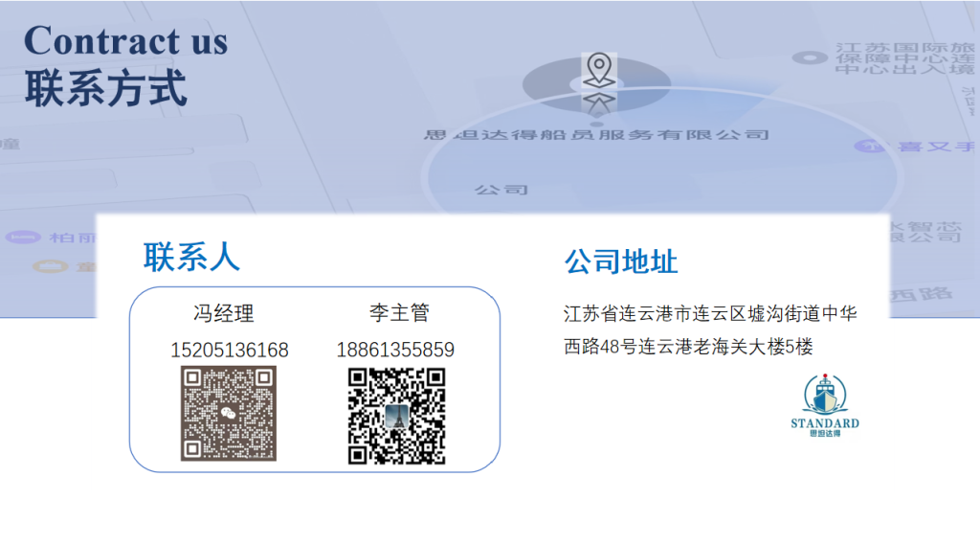The image size is (980, 545).
Task: Click the chevron marker below the map pin
Action: pyautogui.click(x=599, y=103)
